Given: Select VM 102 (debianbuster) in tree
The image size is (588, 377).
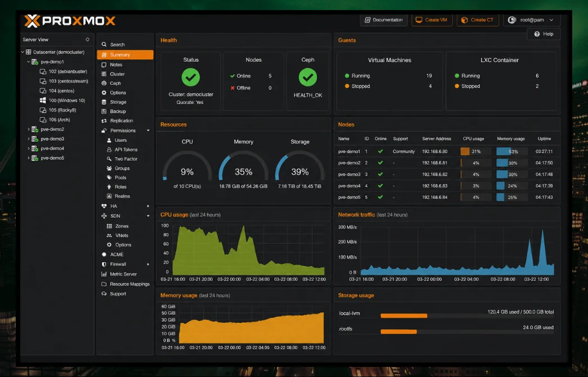Looking at the screenshot, I should coord(64,71).
